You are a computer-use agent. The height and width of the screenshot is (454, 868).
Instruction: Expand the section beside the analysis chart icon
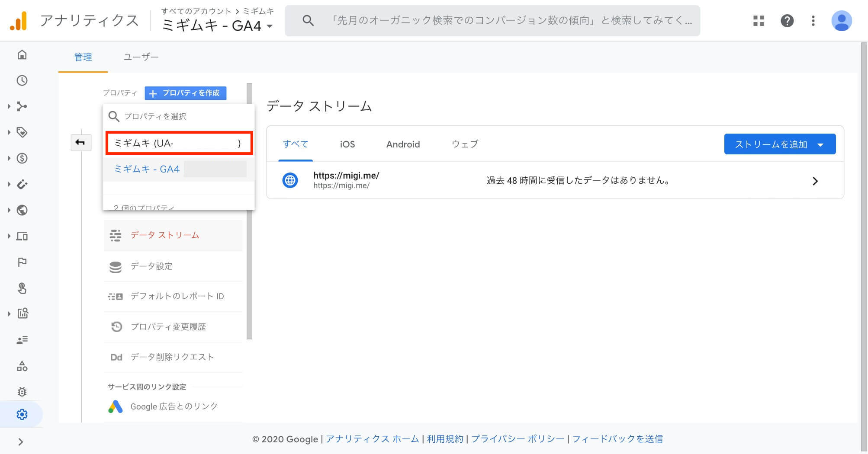(9, 314)
